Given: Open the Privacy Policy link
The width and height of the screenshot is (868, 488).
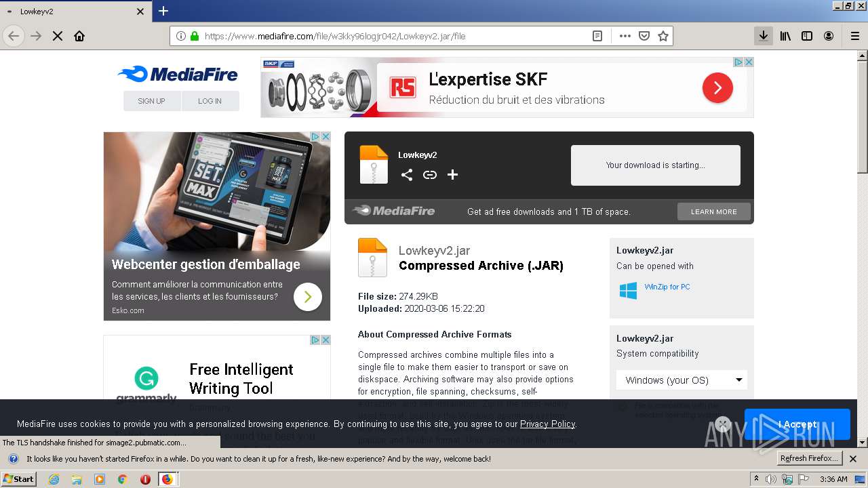Looking at the screenshot, I should 547,424.
